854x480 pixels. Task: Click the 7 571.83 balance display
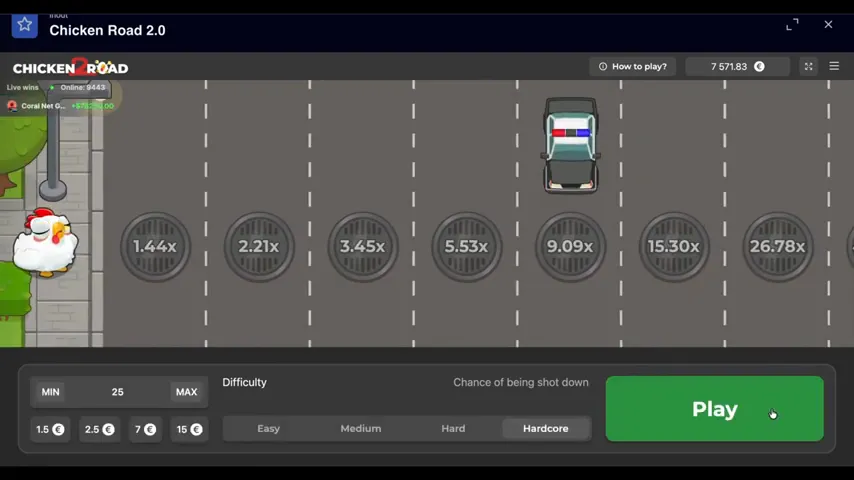pos(737,66)
